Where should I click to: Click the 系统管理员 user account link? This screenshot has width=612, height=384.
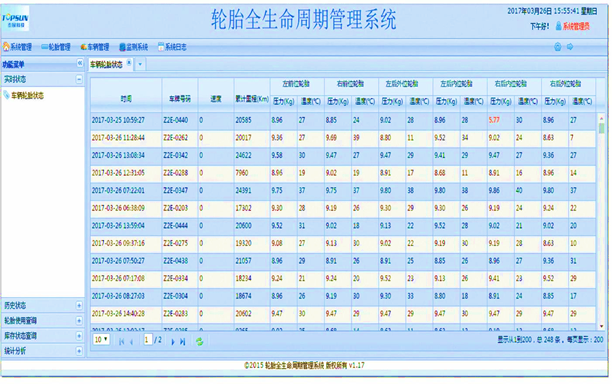pos(576,26)
